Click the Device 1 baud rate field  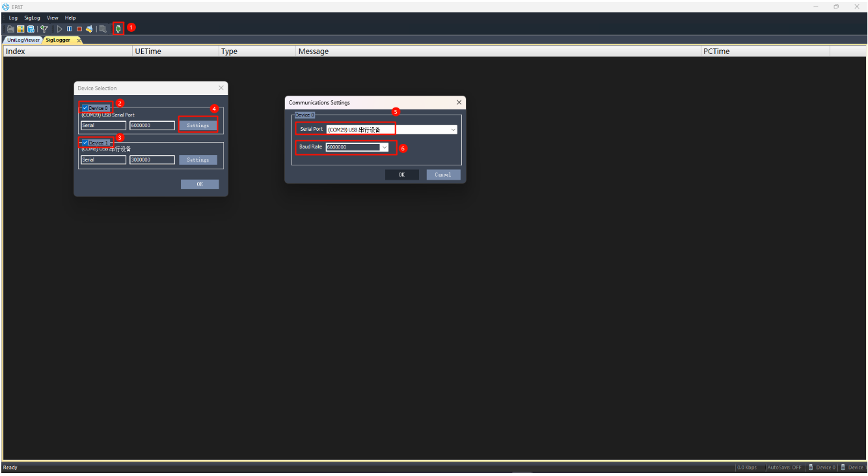pos(152,160)
